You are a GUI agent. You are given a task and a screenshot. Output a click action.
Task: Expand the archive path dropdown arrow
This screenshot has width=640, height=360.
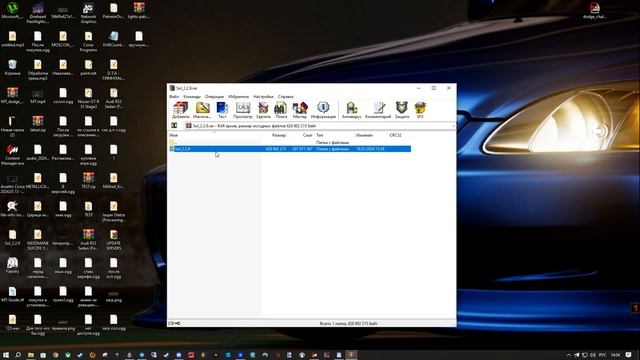pyautogui.click(x=453, y=126)
